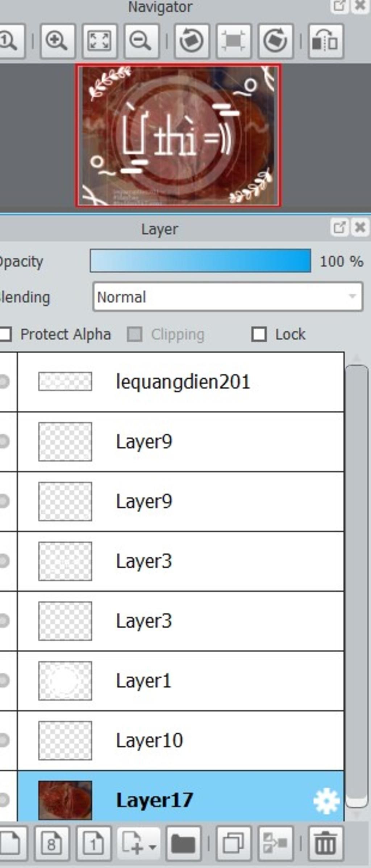Image resolution: width=371 pixels, height=868 pixels.
Task: Create a new layer folder
Action: 183,843
